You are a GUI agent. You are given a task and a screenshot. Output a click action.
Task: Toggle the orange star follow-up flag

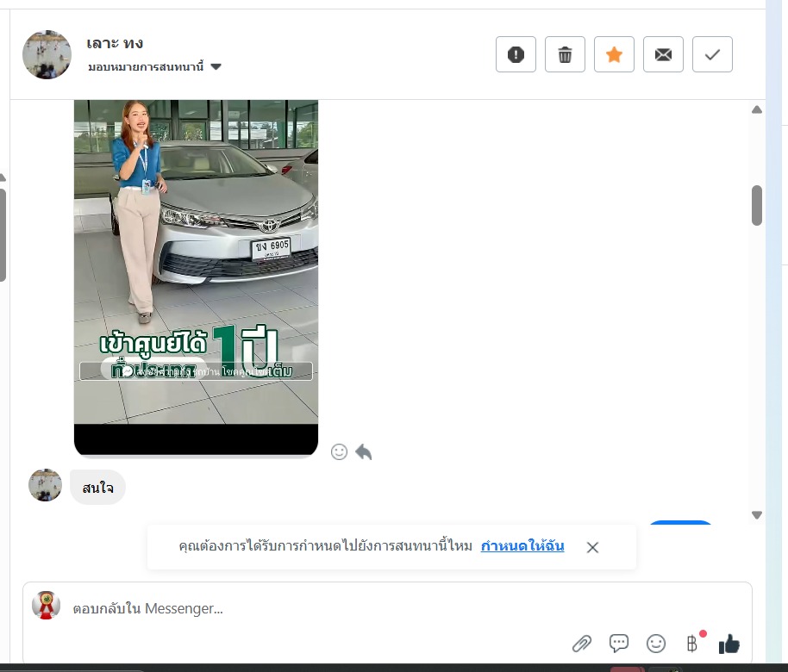click(x=614, y=55)
